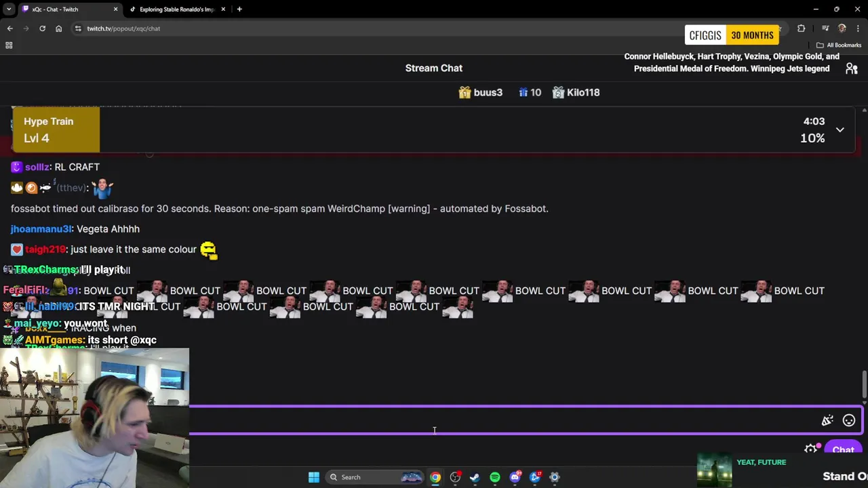View gifter Kilo118 in leaderboard

tap(576, 92)
